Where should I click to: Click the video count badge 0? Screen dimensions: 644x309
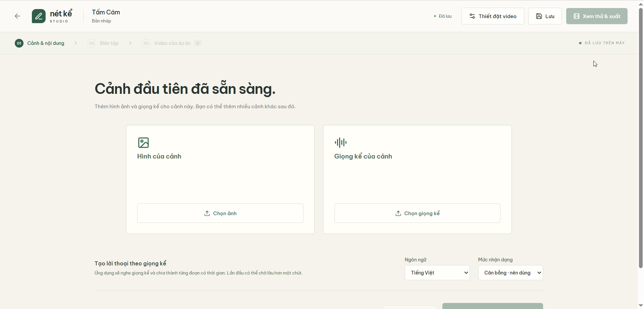198,43
